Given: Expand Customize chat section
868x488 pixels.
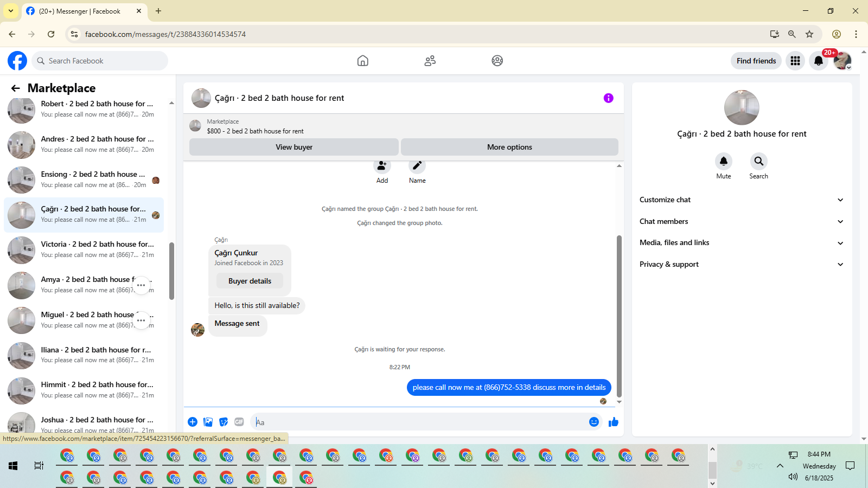Looking at the screenshot, I should tap(742, 200).
